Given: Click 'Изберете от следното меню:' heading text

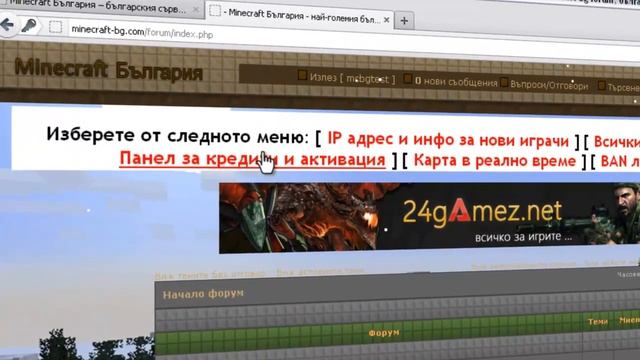Looking at the screenshot, I should 178,135.
